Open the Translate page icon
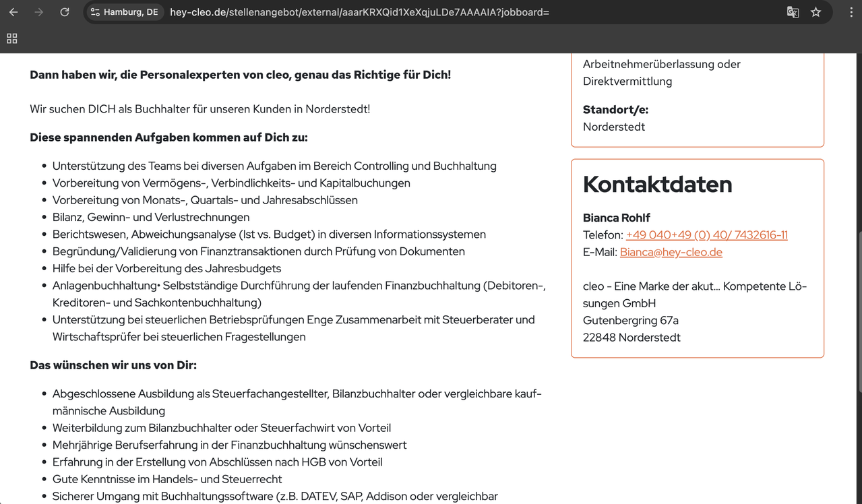This screenshot has height=504, width=862. pyautogui.click(x=793, y=12)
